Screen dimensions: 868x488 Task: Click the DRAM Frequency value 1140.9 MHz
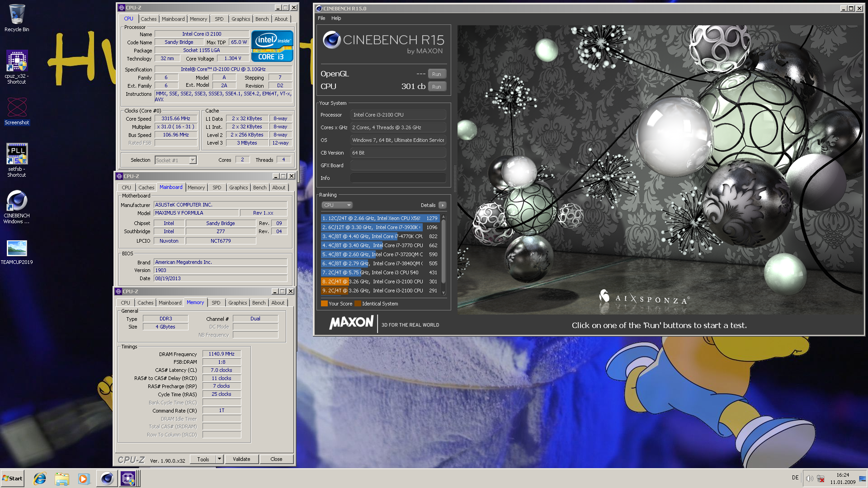point(222,354)
